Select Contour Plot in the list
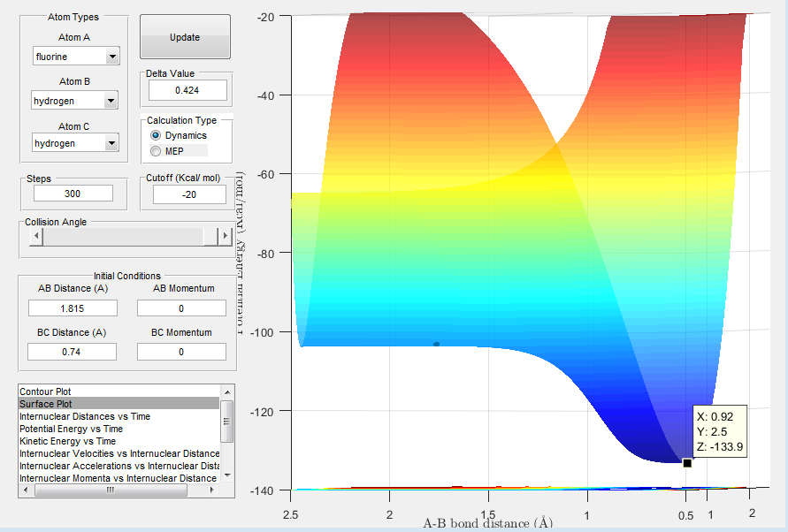The height and width of the screenshot is (532, 788). pos(119,391)
